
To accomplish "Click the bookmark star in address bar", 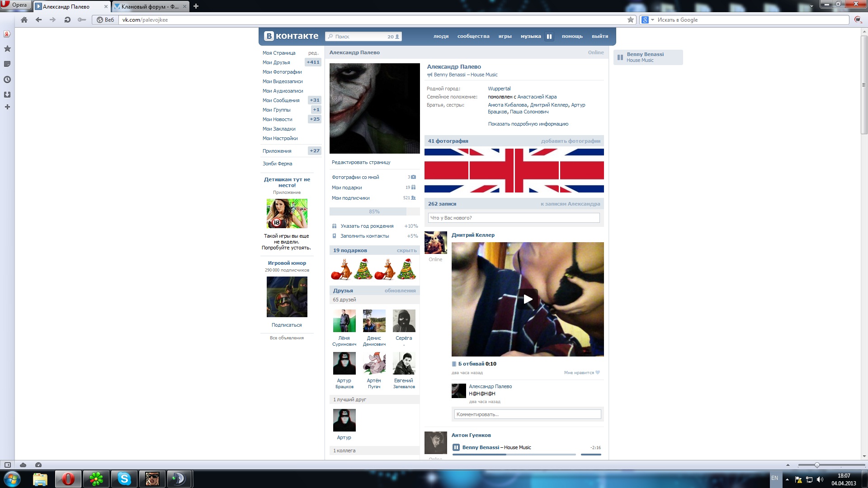I will pyautogui.click(x=631, y=20).
